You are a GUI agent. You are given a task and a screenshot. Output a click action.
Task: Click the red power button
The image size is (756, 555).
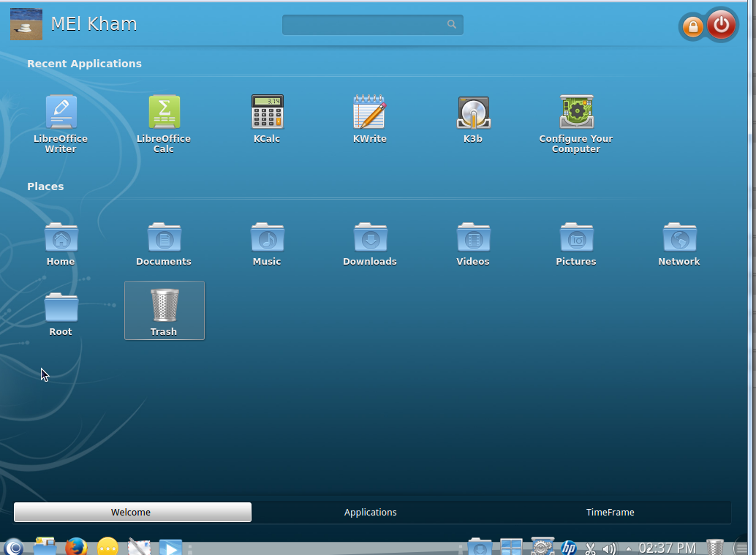point(722,25)
